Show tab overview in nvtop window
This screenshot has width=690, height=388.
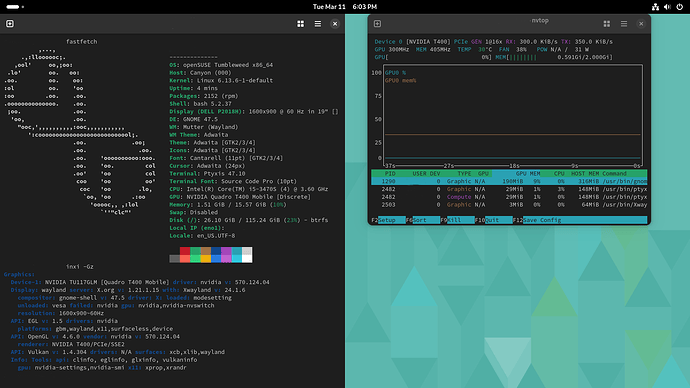click(x=607, y=24)
